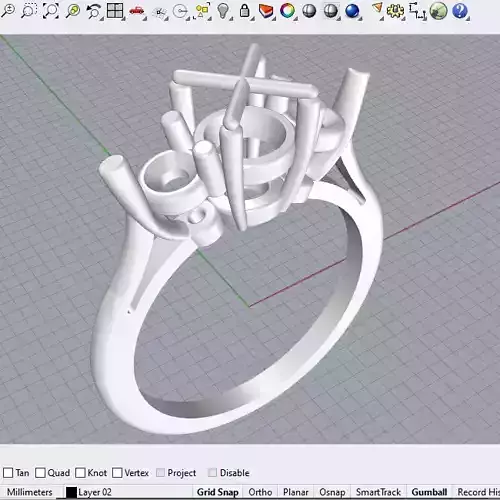Open the Edit Layers icon
This screenshot has width=500, height=500.
point(266,11)
